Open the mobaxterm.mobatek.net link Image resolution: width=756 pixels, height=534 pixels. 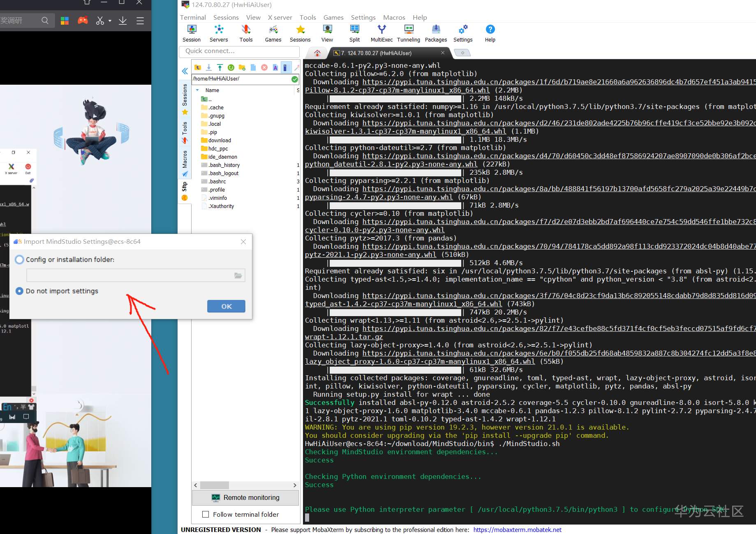pyautogui.click(x=517, y=530)
